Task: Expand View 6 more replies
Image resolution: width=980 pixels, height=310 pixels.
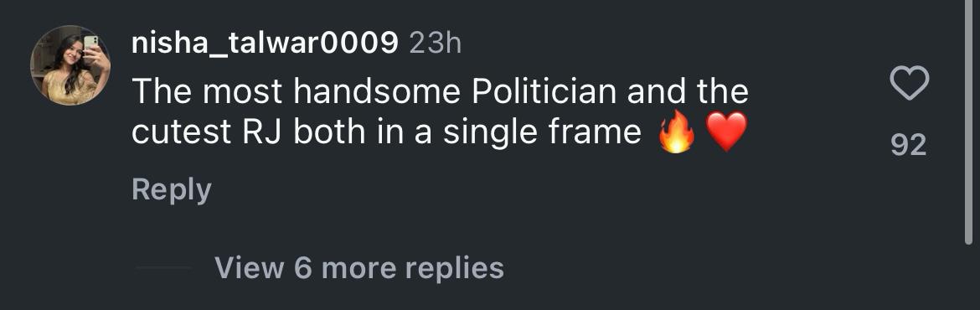Action: [x=359, y=267]
